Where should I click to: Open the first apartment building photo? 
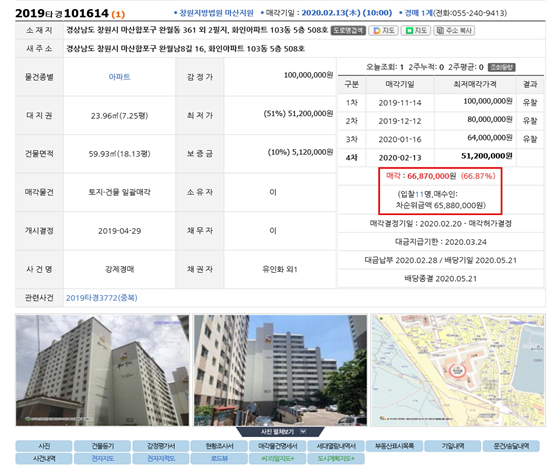pyautogui.click(x=102, y=370)
